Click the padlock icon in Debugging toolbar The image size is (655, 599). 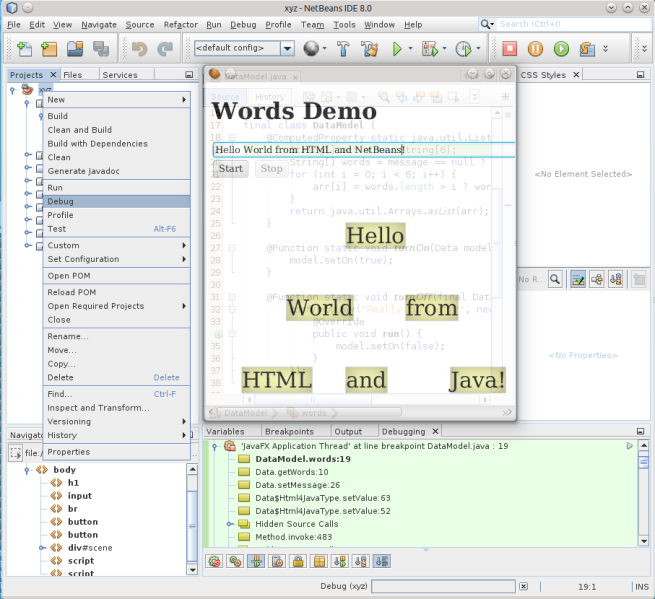tap(298, 561)
